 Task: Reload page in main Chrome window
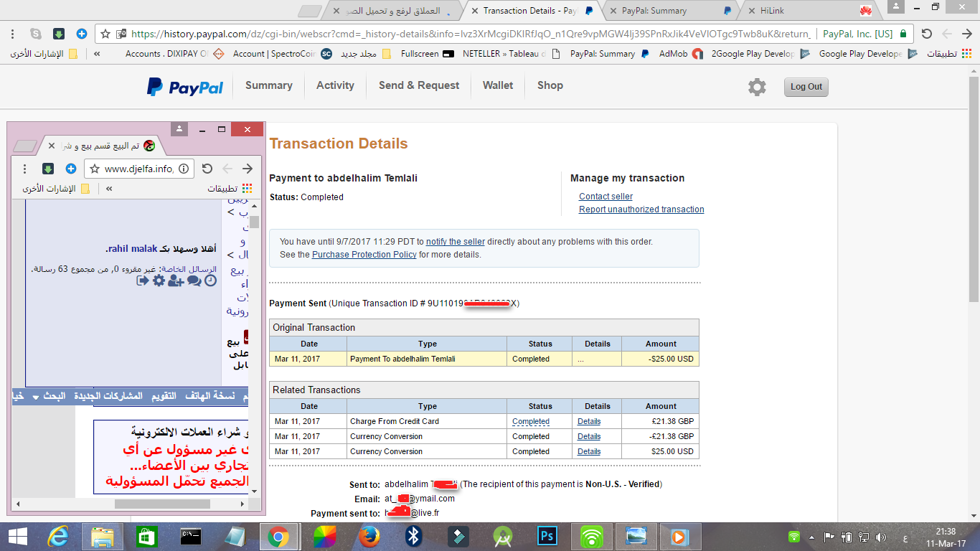[926, 34]
